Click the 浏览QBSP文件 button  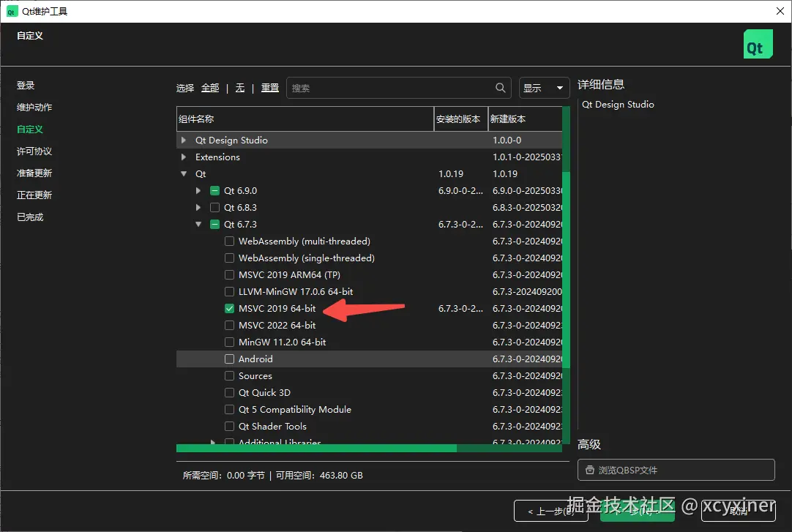[x=676, y=470]
